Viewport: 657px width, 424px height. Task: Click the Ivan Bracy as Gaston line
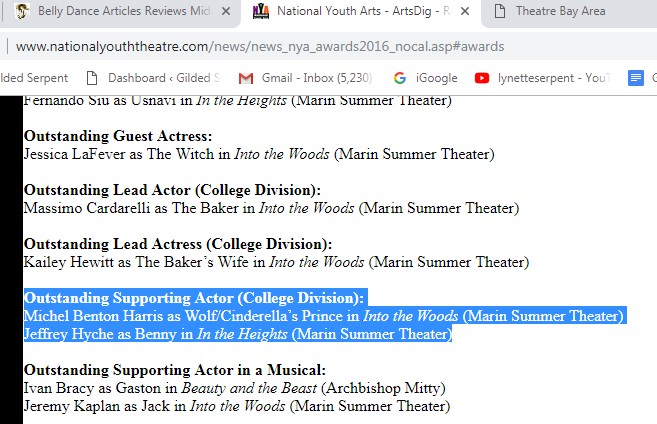click(235, 388)
